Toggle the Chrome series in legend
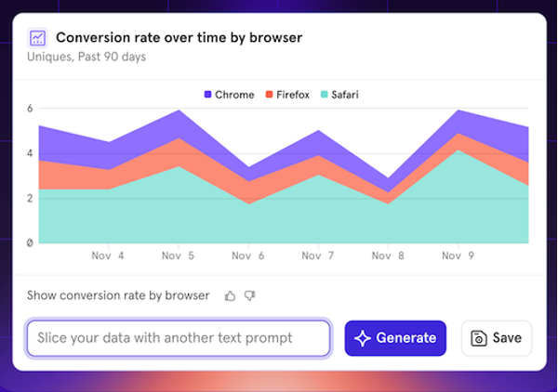Screen dimensions: 558x392 click(x=228, y=95)
